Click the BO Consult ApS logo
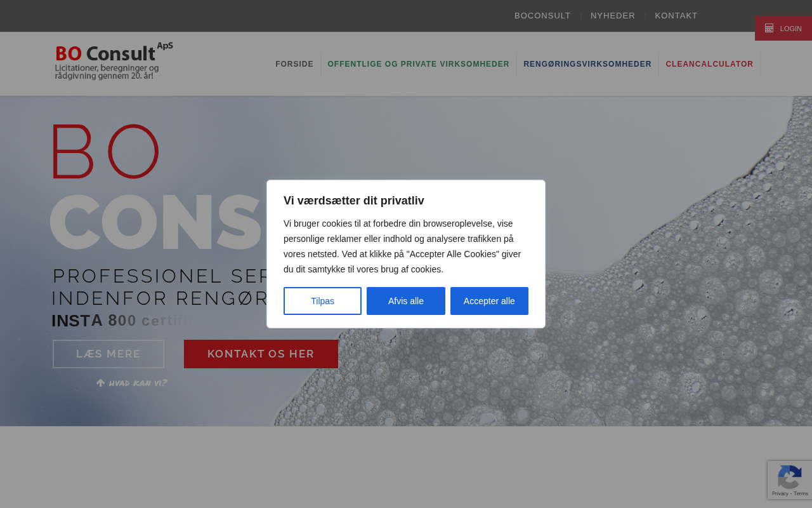812x508 pixels. point(114,61)
